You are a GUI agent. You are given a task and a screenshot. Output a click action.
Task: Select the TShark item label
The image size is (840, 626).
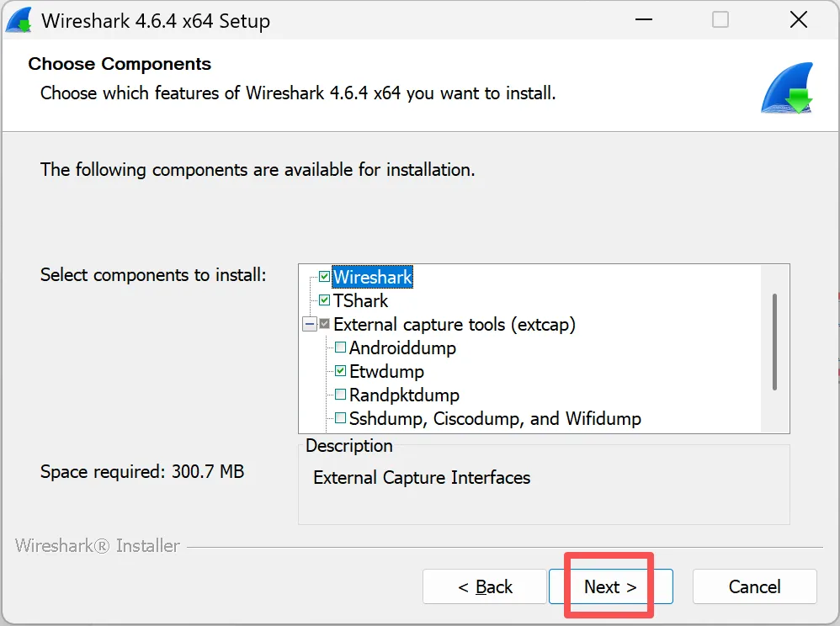[360, 300]
